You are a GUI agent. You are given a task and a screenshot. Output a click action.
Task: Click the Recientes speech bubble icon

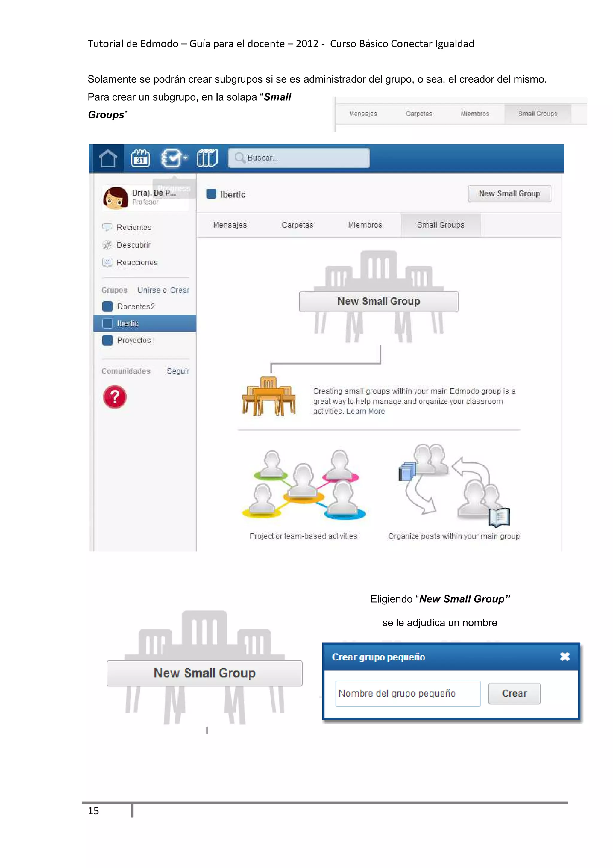pos(107,227)
